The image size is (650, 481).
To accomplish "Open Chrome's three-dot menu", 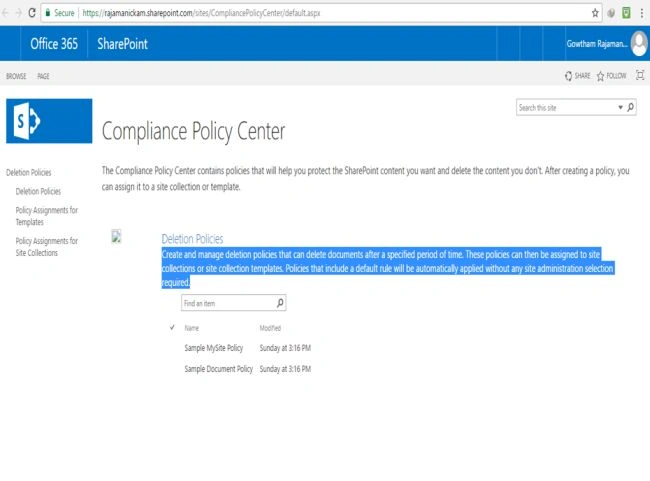I will [642, 13].
